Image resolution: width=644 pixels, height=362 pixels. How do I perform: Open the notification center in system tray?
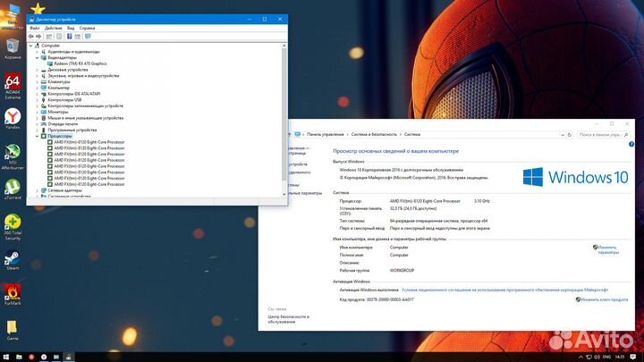[633, 357]
